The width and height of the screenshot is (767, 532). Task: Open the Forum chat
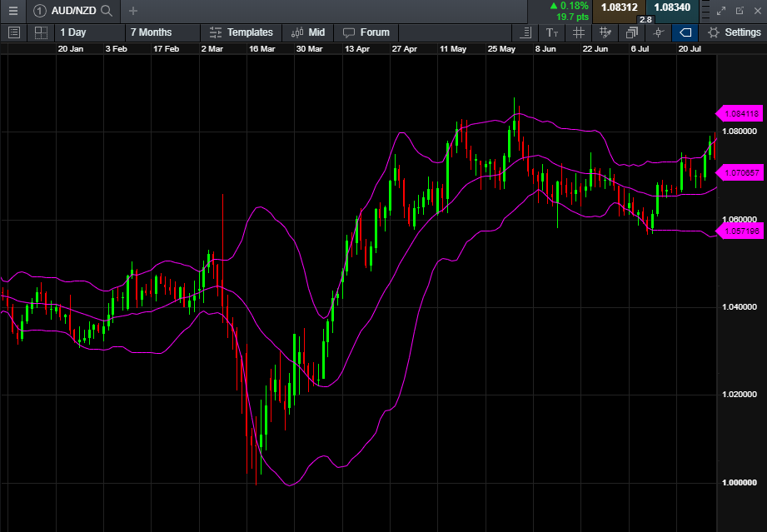pyautogui.click(x=366, y=32)
